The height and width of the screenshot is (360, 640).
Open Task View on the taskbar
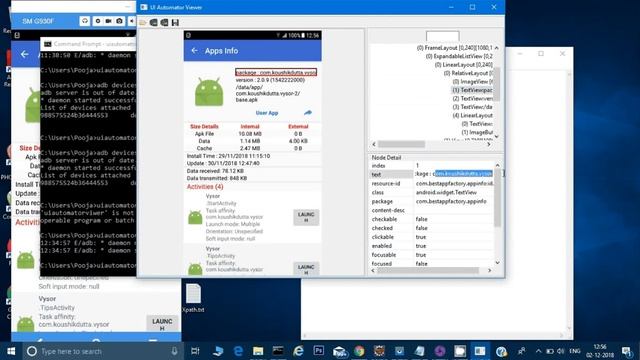196,351
